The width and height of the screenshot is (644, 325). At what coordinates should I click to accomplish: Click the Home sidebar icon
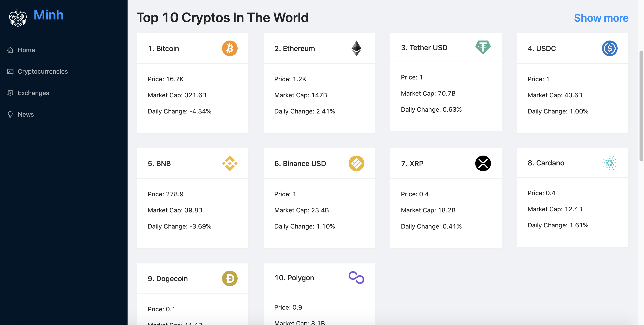coord(10,50)
